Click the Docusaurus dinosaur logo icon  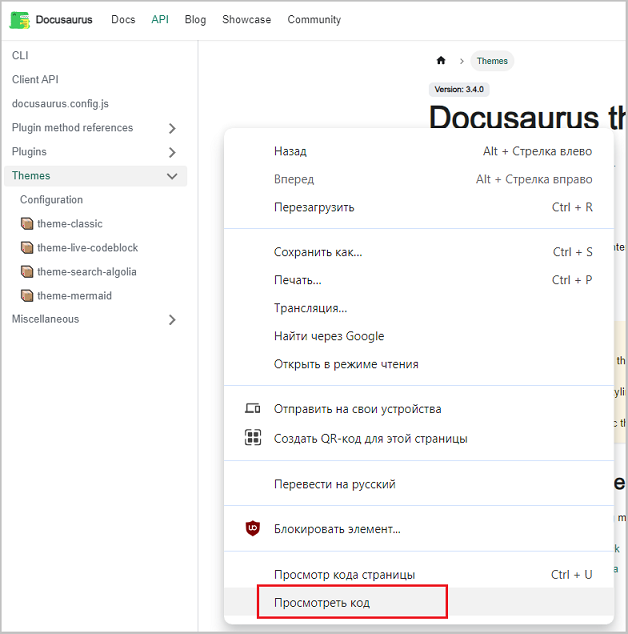click(x=19, y=20)
